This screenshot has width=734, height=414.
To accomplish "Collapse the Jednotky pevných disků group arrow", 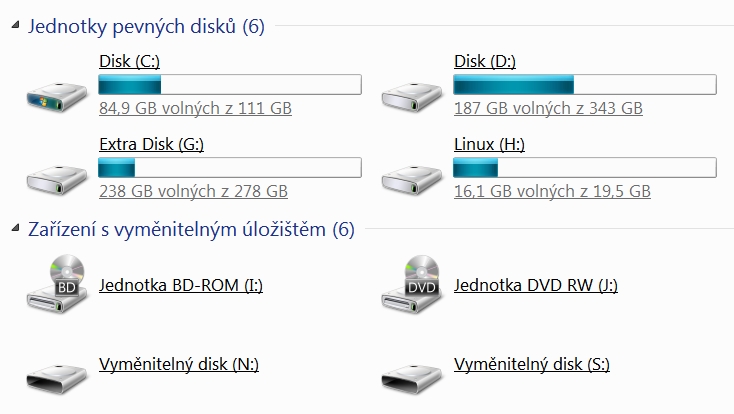I will coord(15,28).
